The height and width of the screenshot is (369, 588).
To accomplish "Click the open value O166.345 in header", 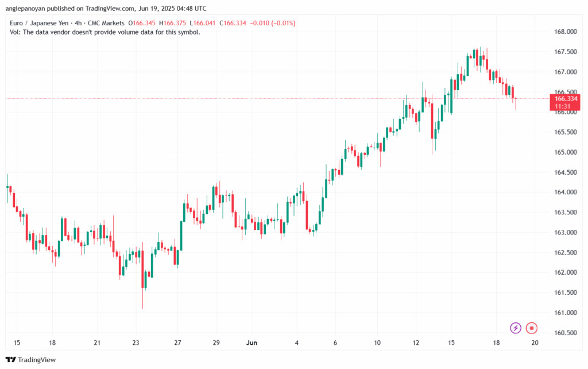I will click(x=145, y=23).
